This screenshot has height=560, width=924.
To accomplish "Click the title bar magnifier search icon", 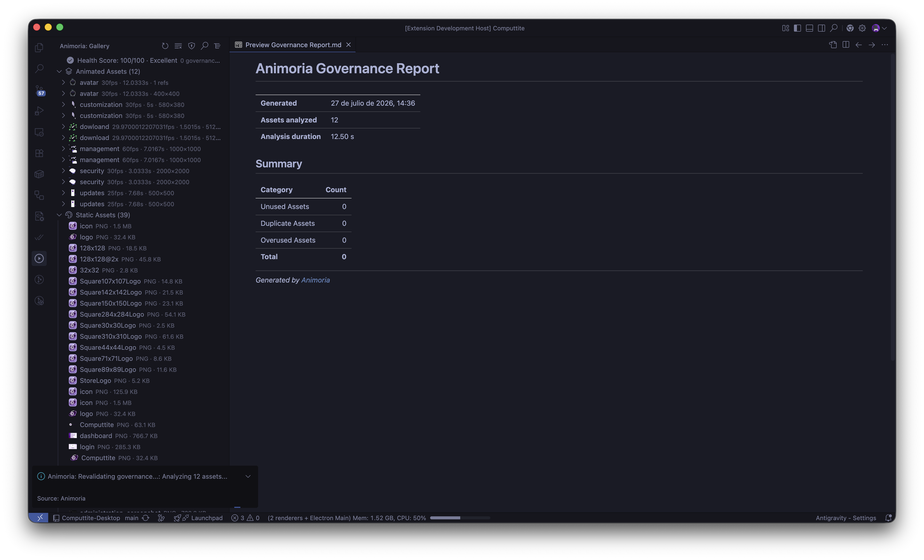I will (x=834, y=28).
